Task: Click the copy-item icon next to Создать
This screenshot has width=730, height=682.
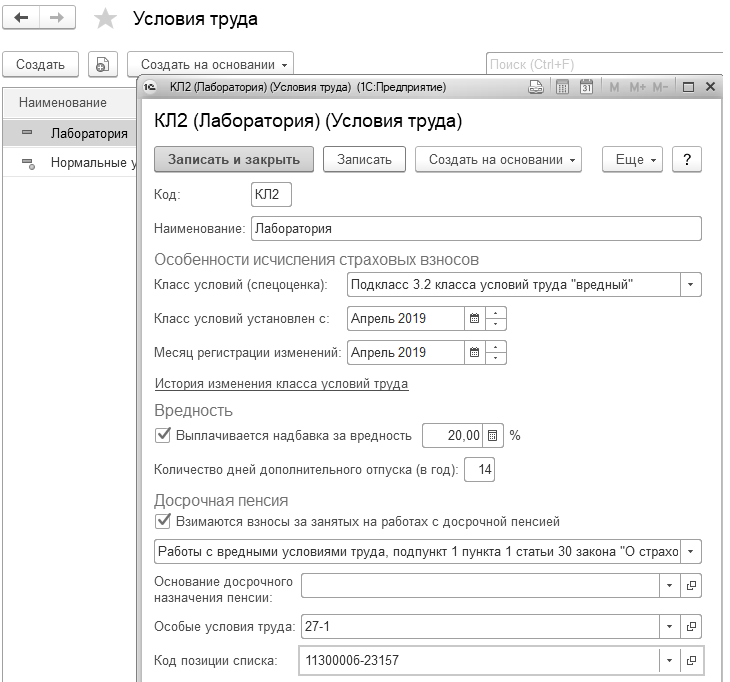Action: pos(103,64)
